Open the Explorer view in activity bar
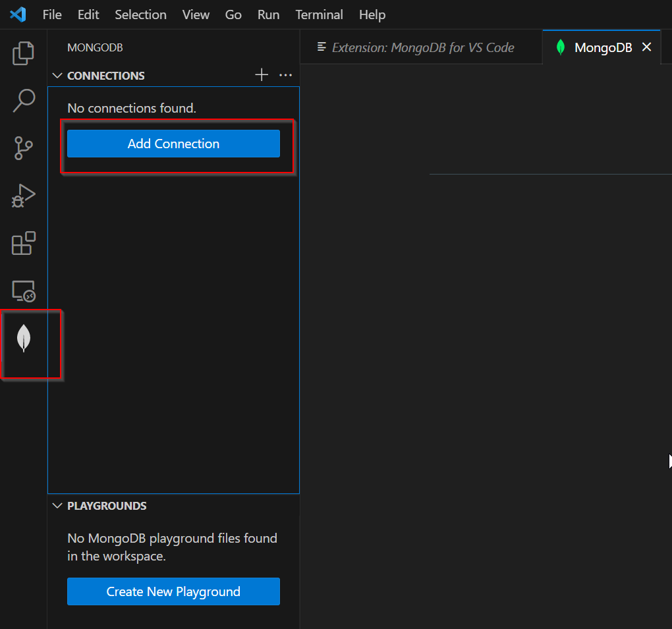This screenshot has height=629, width=672. point(23,53)
